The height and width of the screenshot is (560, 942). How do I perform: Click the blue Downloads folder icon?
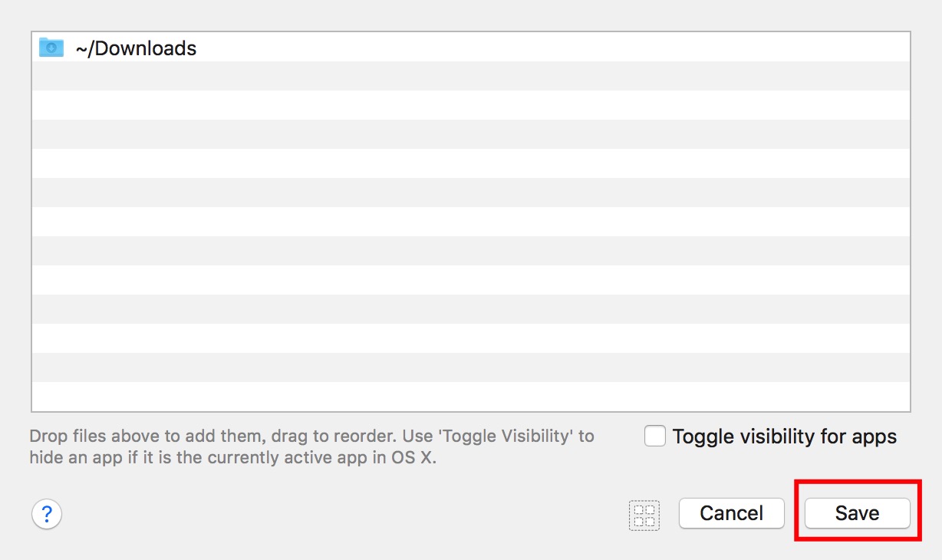pos(51,48)
